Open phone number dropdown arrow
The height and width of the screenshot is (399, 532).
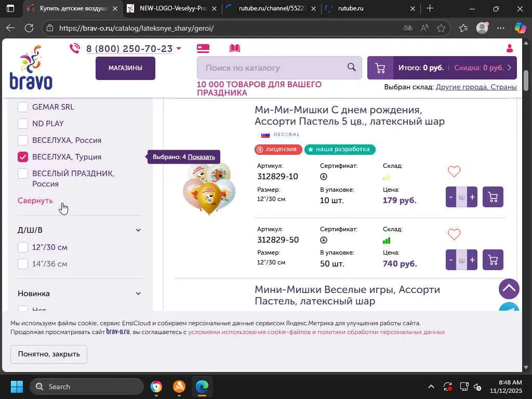[179, 48]
